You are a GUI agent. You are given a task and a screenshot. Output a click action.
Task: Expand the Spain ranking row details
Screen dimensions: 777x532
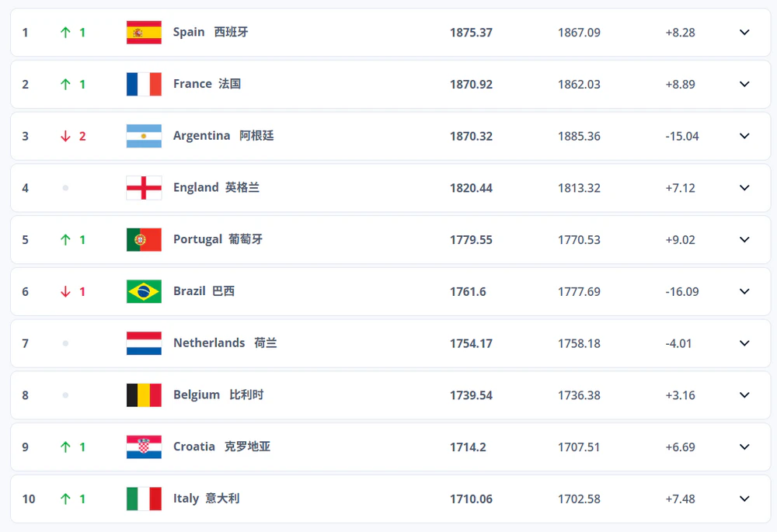pyautogui.click(x=744, y=33)
